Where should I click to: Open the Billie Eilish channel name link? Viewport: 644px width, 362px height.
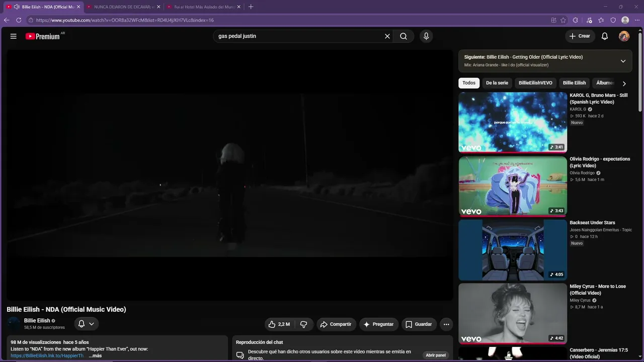point(37,321)
